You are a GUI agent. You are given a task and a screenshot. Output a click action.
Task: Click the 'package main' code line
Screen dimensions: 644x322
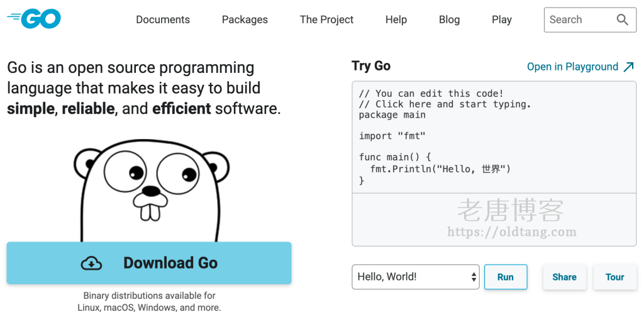392,115
